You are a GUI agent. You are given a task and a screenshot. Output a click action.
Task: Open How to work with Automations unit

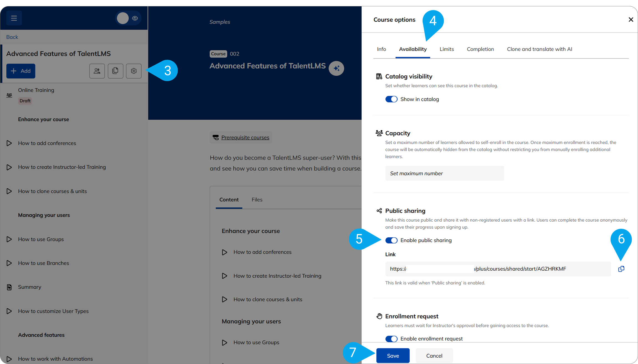point(55,359)
